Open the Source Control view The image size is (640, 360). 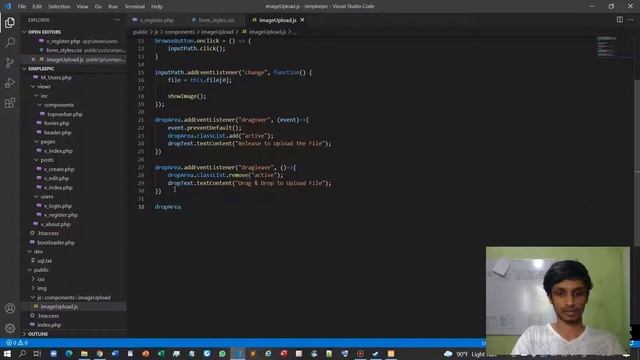pos(10,62)
